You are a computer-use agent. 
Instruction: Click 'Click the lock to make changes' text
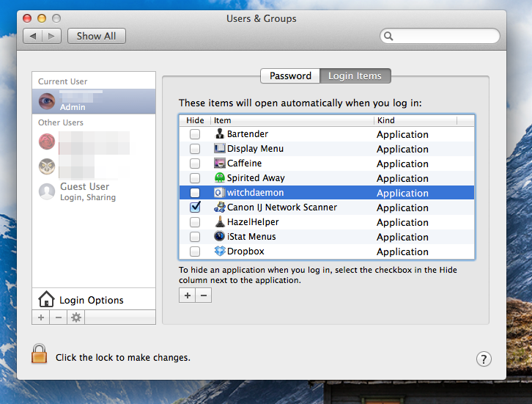123,358
